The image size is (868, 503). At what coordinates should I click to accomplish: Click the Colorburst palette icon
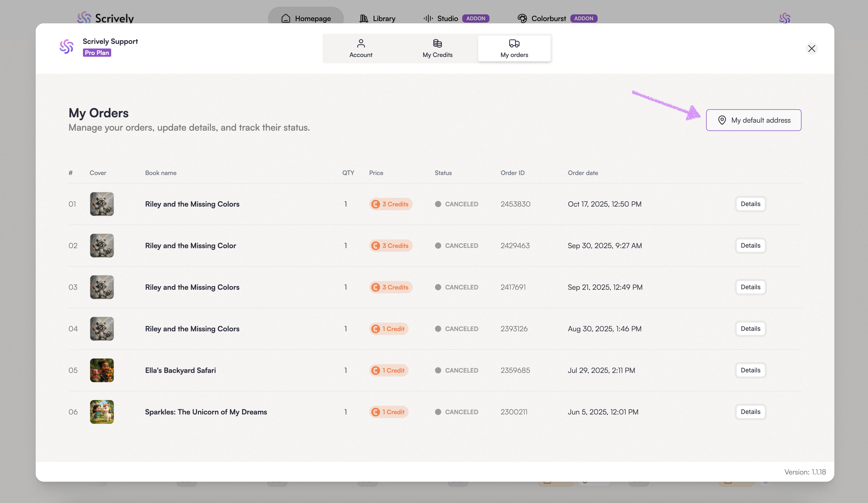tap(522, 18)
